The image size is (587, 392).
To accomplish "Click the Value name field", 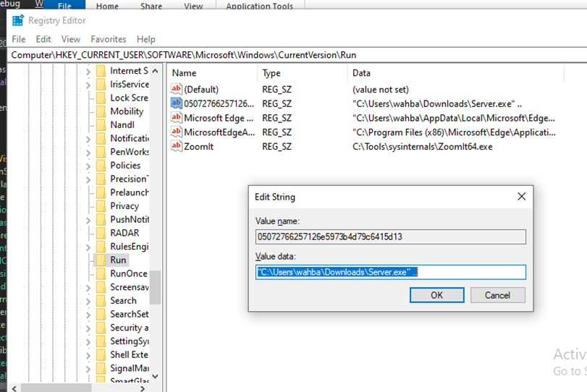I will tap(390, 237).
